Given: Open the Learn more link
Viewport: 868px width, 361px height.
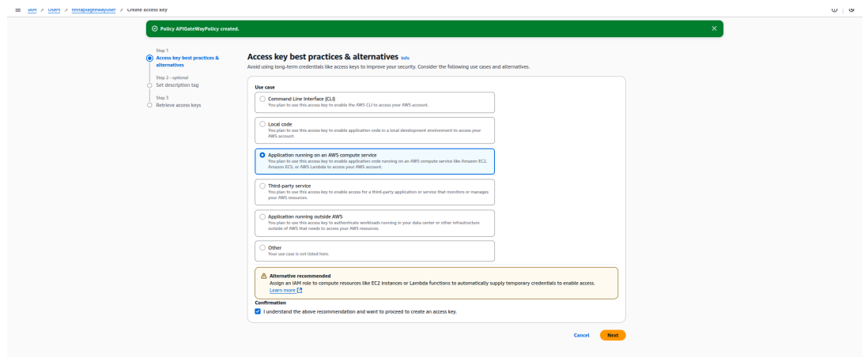Looking at the screenshot, I should coord(281,290).
